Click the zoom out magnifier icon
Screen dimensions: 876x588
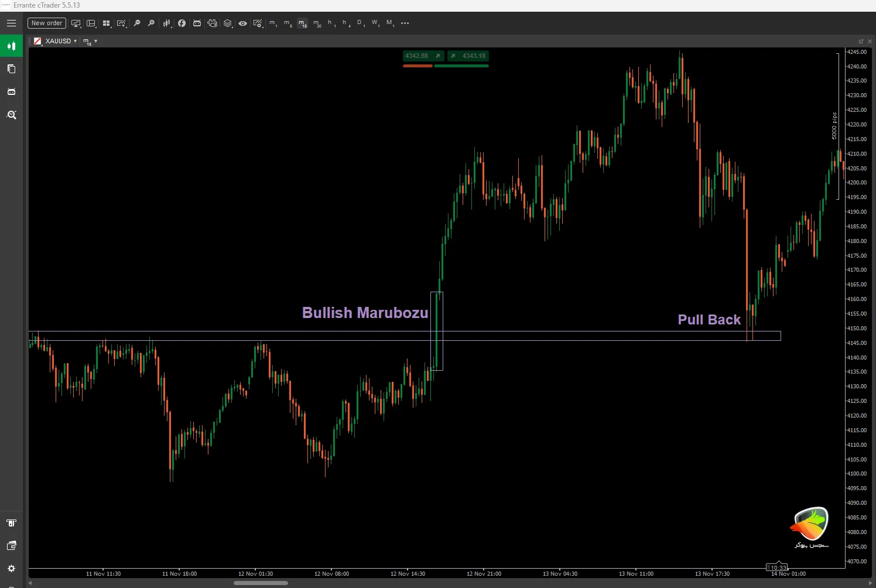tap(137, 23)
